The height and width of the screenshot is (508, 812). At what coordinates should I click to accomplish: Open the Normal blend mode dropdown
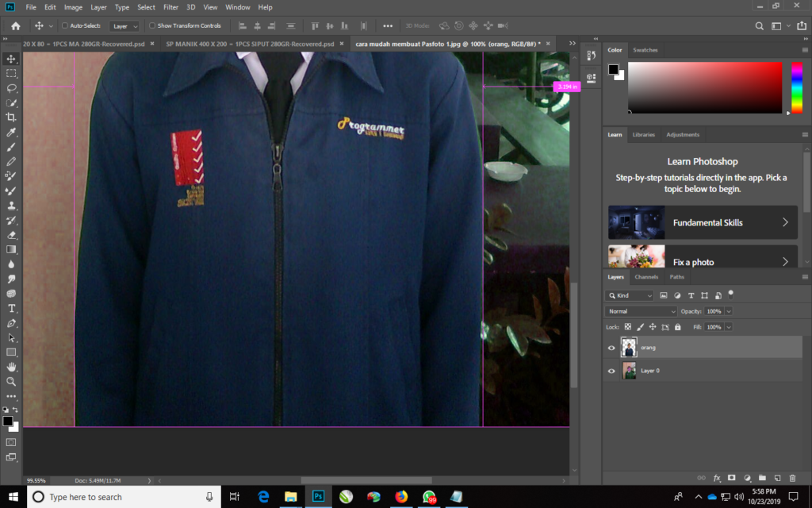[641, 311]
